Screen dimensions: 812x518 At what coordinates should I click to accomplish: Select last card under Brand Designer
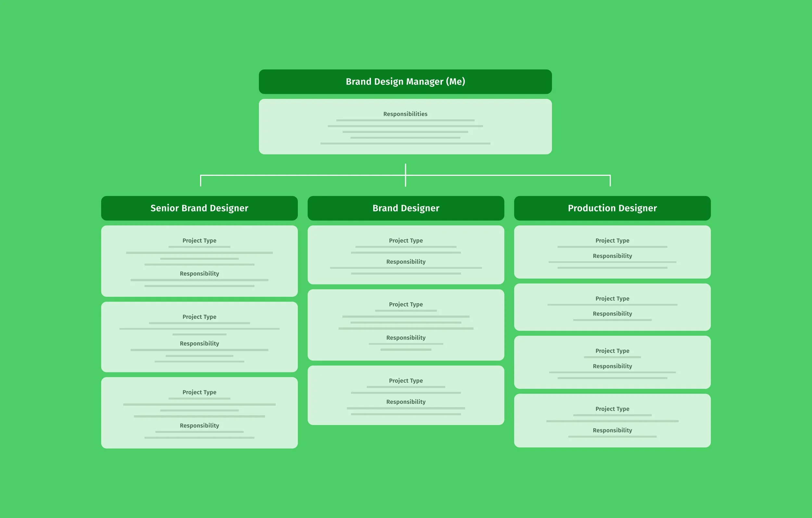point(406,395)
